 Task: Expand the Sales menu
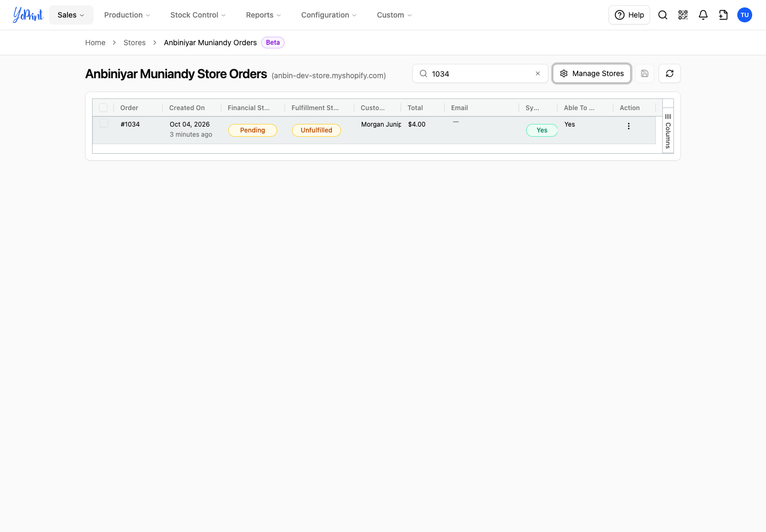tap(71, 15)
